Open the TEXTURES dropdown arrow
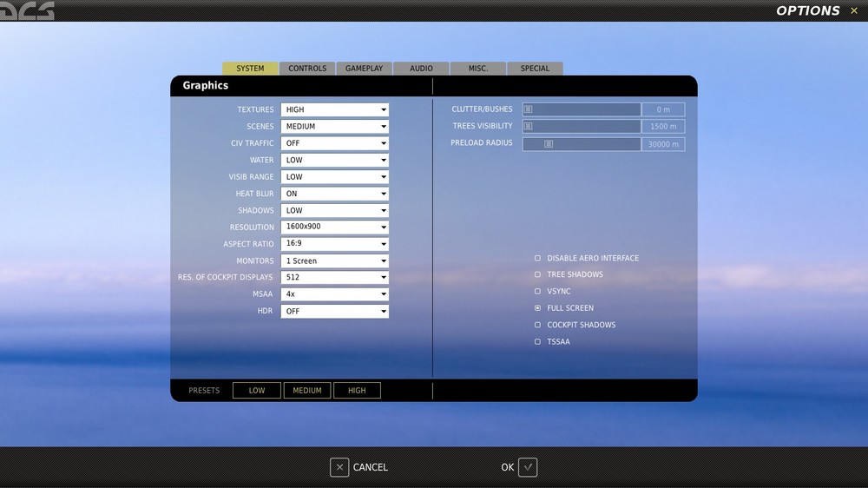This screenshot has width=868, height=488. tap(383, 109)
